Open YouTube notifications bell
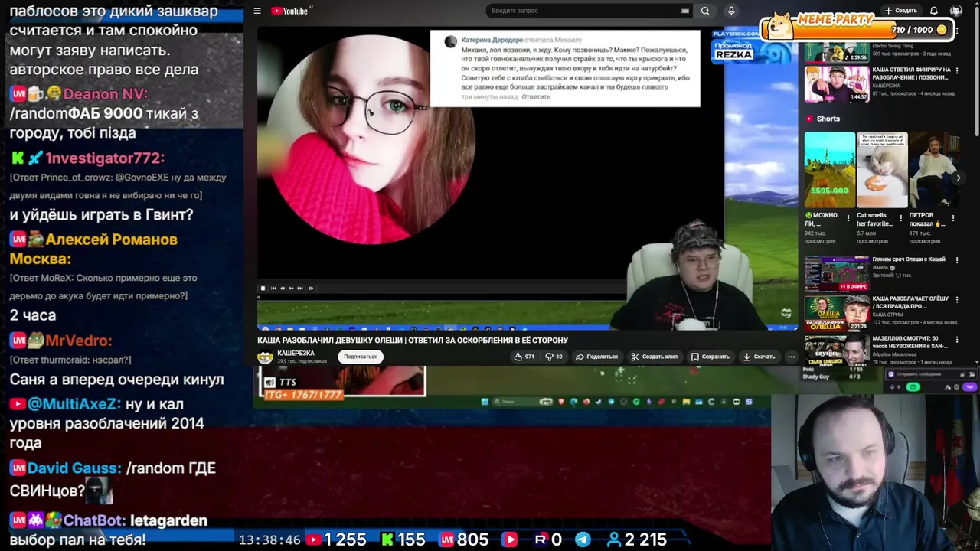The height and width of the screenshot is (551, 980). 934,11
